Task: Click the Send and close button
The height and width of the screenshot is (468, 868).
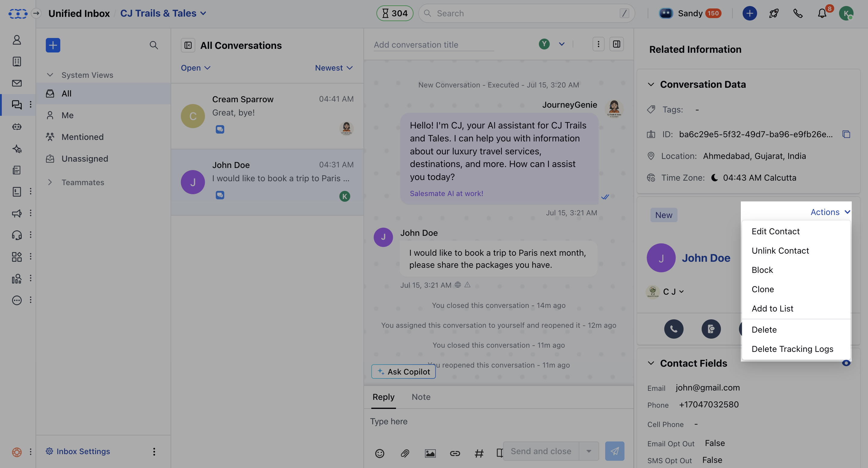Action: click(541, 451)
